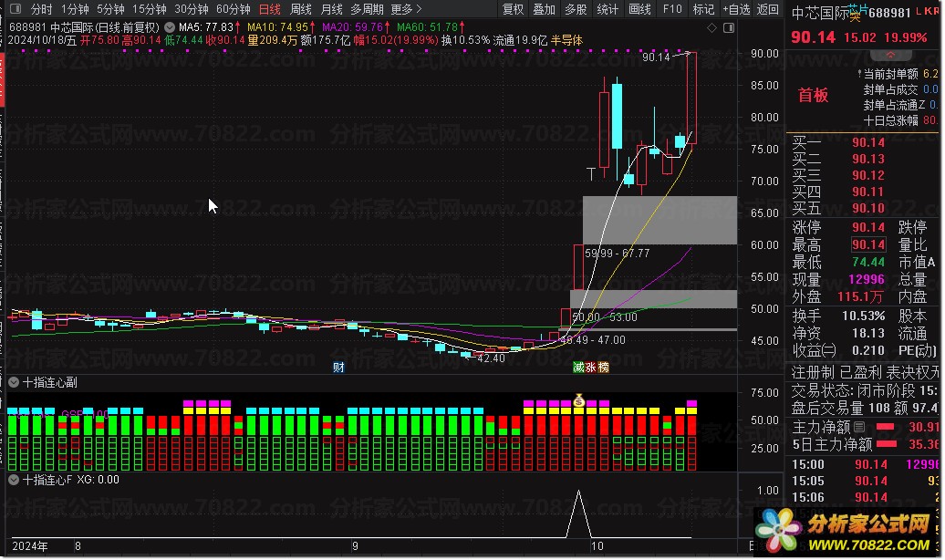
Task: Click the 买二 price 90.13
Action: tap(867, 159)
